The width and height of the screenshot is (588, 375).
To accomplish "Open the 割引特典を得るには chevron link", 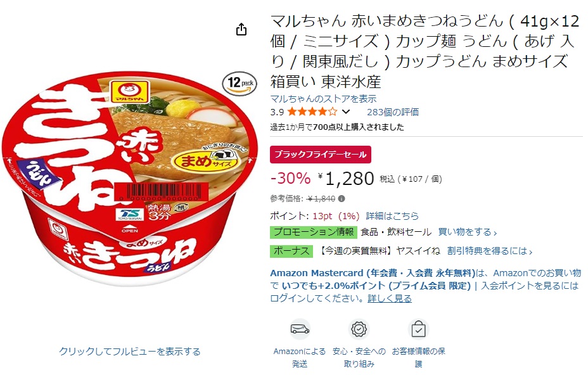I will click(489, 251).
